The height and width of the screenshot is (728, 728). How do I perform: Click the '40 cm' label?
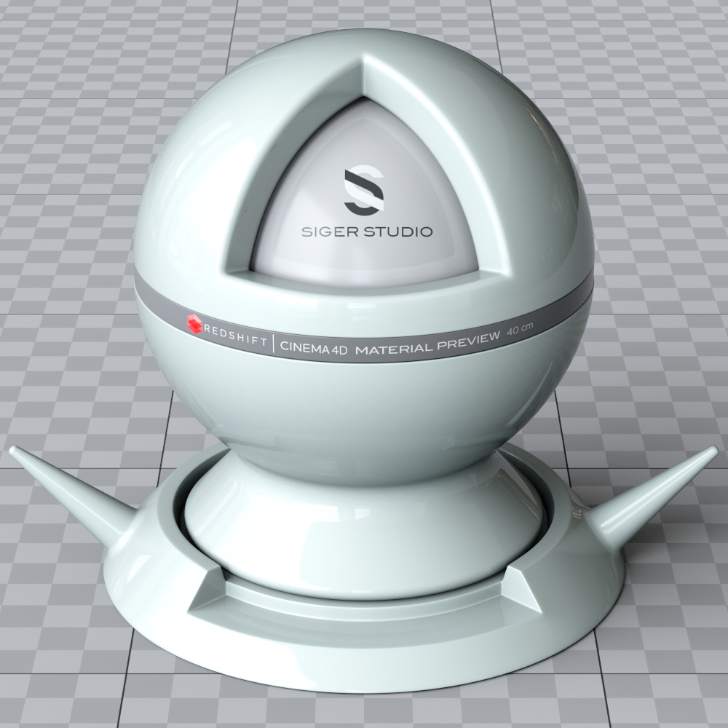point(520,329)
